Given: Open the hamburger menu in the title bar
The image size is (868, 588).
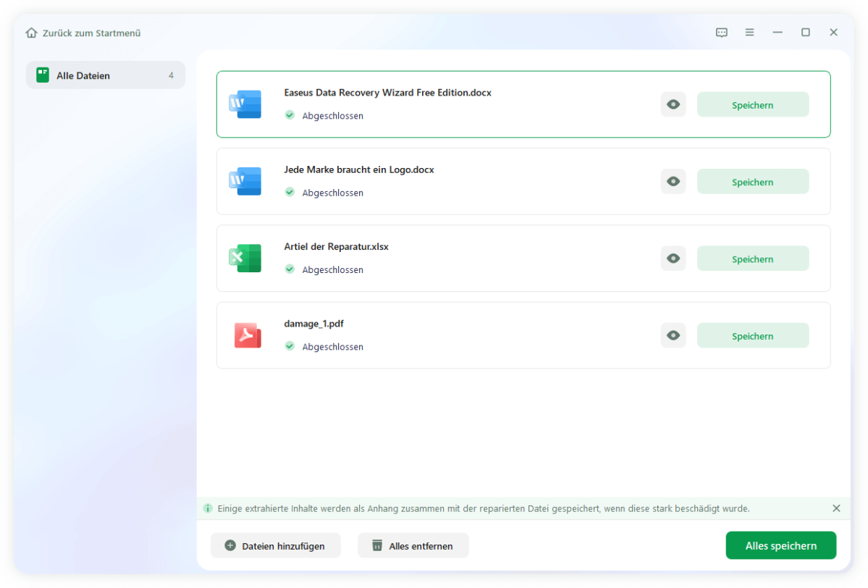Looking at the screenshot, I should (749, 32).
